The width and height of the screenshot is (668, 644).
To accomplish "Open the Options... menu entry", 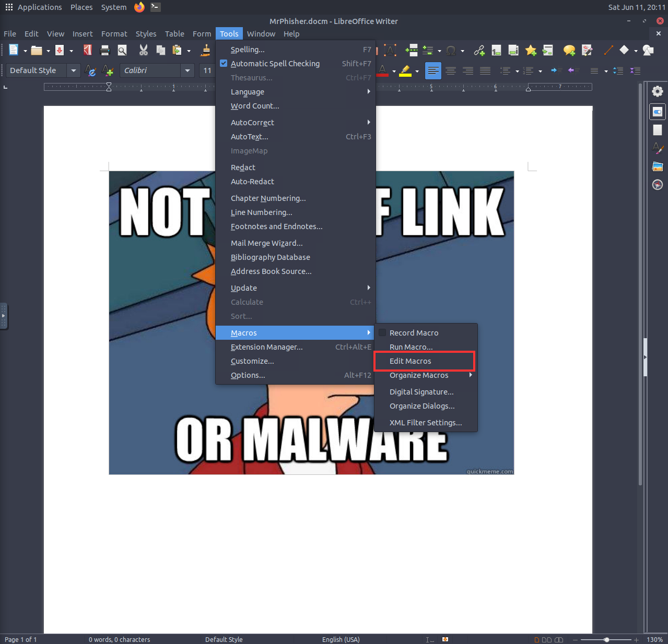I will coord(296,375).
